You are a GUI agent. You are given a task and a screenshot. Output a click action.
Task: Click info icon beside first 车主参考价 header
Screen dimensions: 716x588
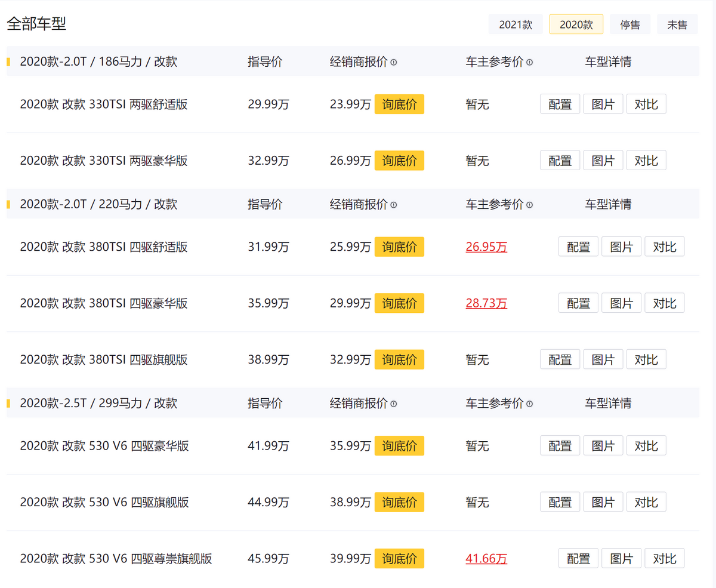(x=530, y=62)
